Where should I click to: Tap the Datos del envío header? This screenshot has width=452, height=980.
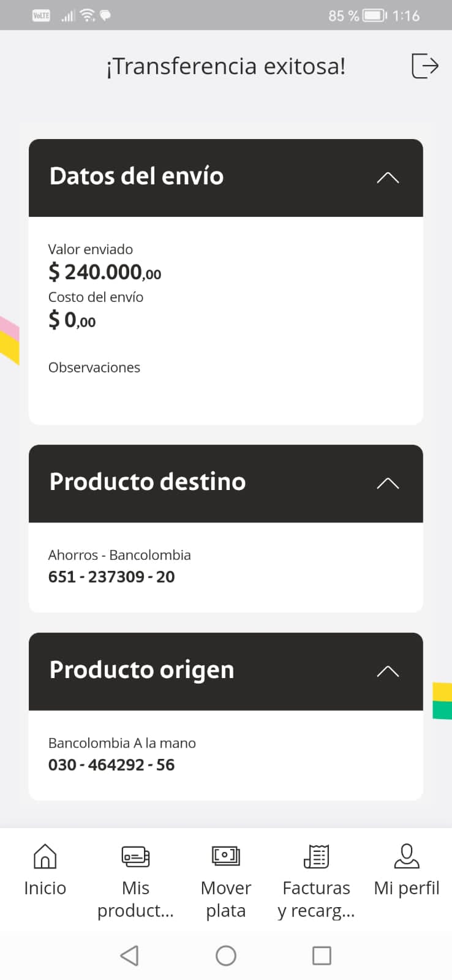137,176
